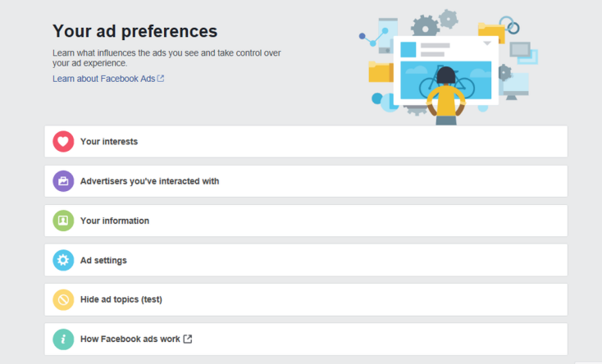Viewport: 602px width, 364px height.
Task: Click the teal info icon
Action: [x=63, y=339]
